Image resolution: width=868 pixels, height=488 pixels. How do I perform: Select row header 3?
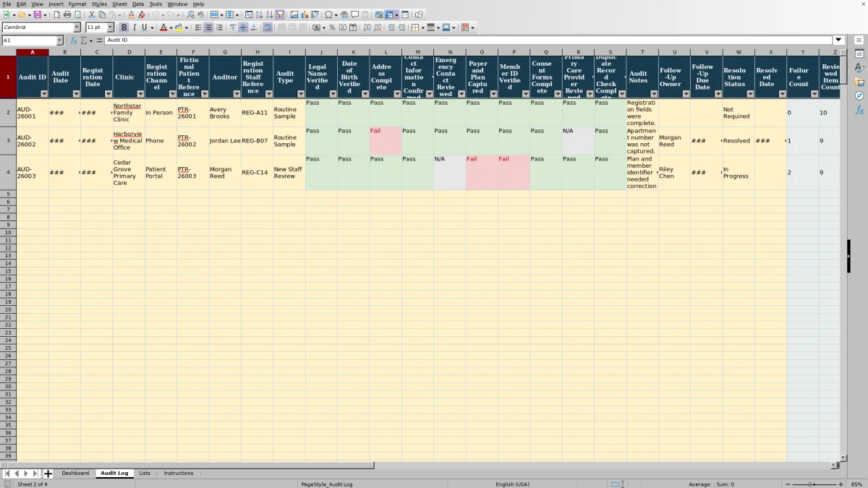(x=8, y=141)
